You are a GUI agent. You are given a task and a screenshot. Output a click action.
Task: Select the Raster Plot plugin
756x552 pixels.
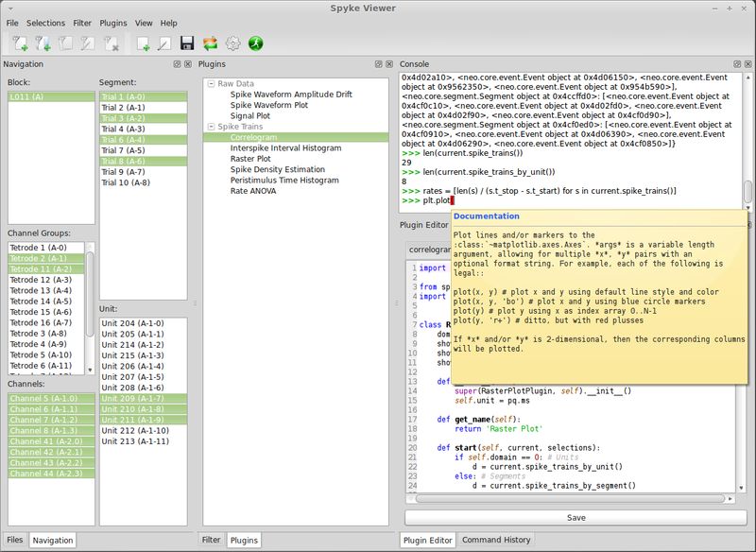click(x=250, y=159)
